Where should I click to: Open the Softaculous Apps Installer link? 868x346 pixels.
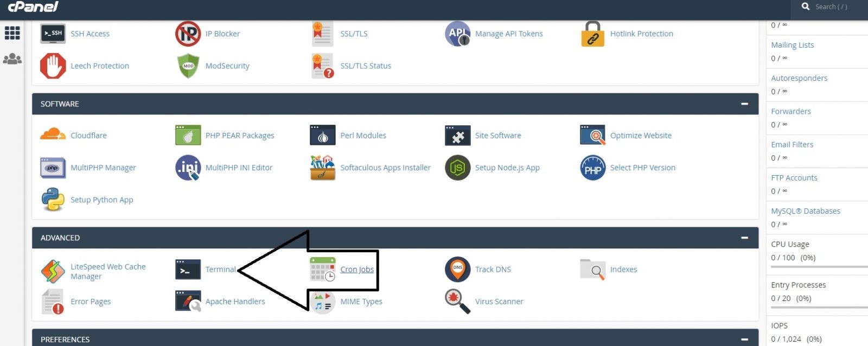pyautogui.click(x=386, y=168)
